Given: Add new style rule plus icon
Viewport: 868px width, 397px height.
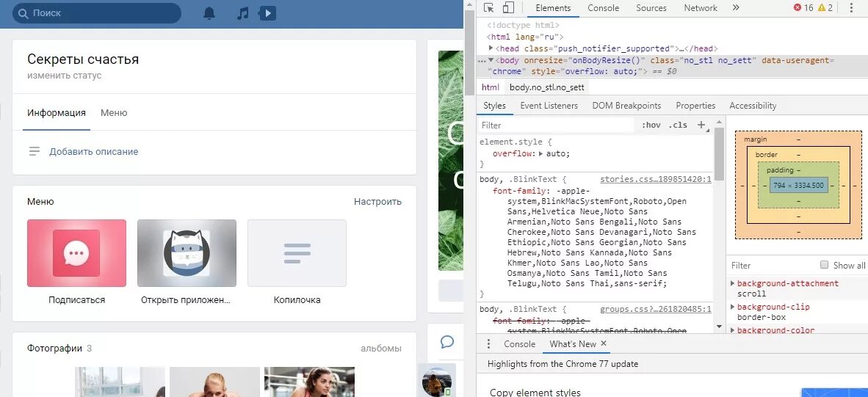Looking at the screenshot, I should [701, 125].
